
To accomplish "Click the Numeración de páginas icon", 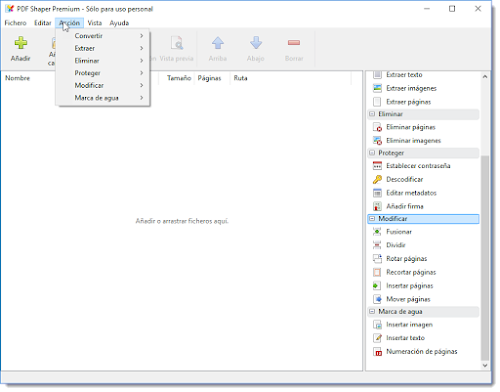I will (x=377, y=352).
